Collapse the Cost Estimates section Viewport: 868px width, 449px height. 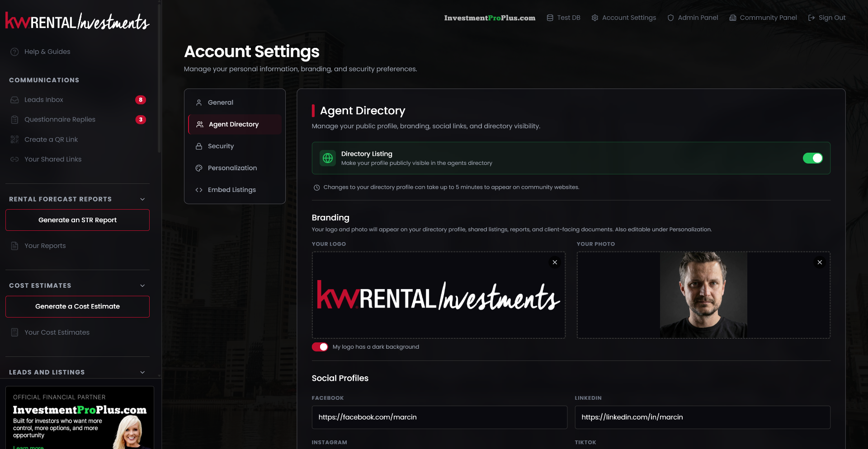(x=142, y=285)
